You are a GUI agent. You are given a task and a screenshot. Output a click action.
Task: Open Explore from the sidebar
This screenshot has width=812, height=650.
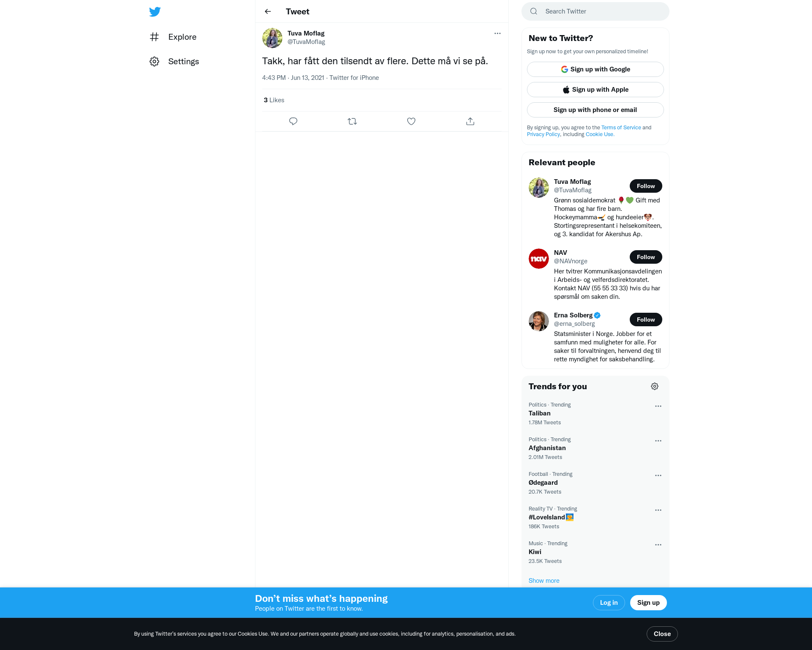[x=173, y=37]
